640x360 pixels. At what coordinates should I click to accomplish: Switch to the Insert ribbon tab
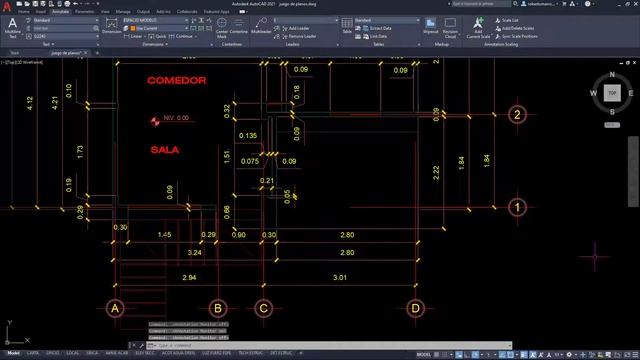(x=40, y=12)
